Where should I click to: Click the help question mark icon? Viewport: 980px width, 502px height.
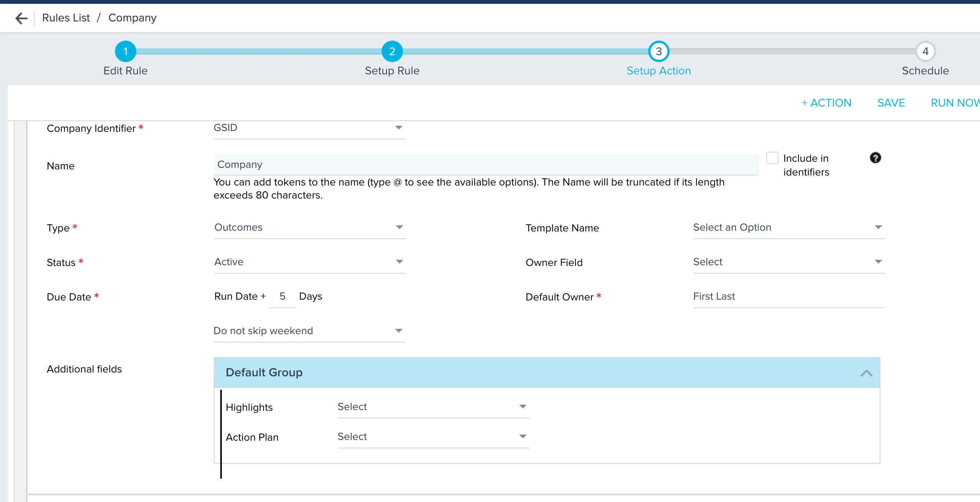point(875,158)
